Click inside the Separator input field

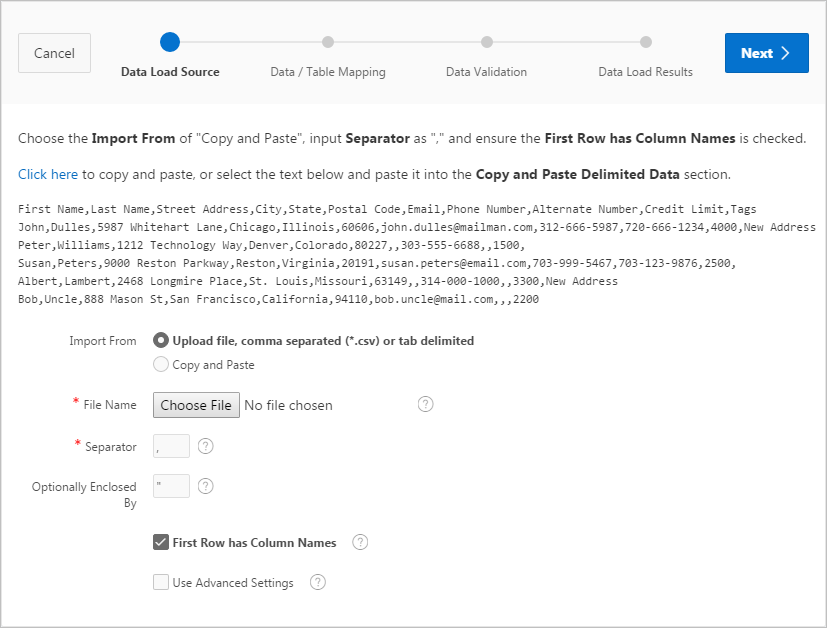171,446
